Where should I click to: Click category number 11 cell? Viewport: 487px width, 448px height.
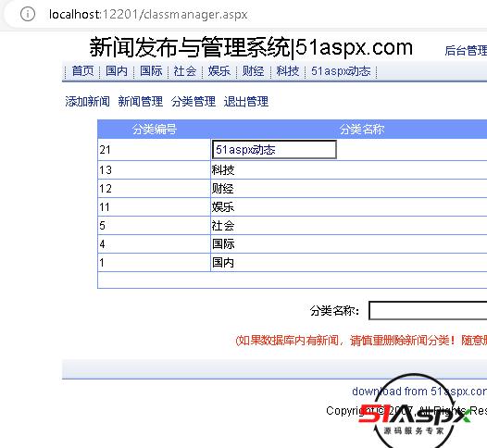[154, 207]
